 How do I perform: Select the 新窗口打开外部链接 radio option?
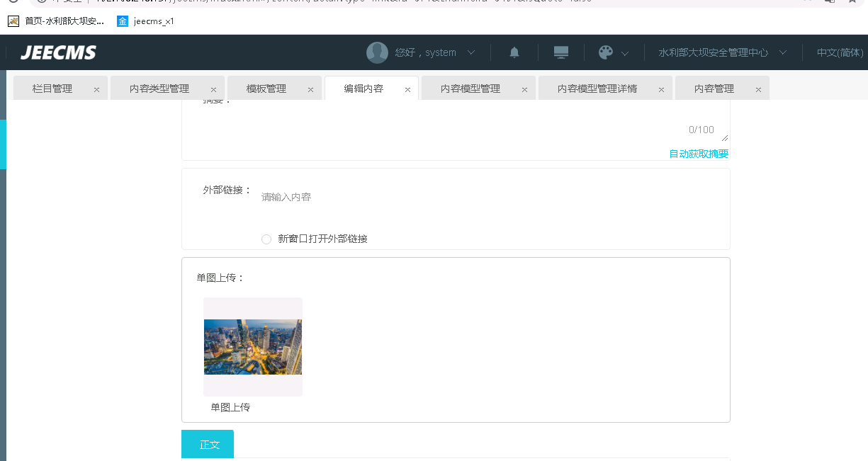[266, 239]
